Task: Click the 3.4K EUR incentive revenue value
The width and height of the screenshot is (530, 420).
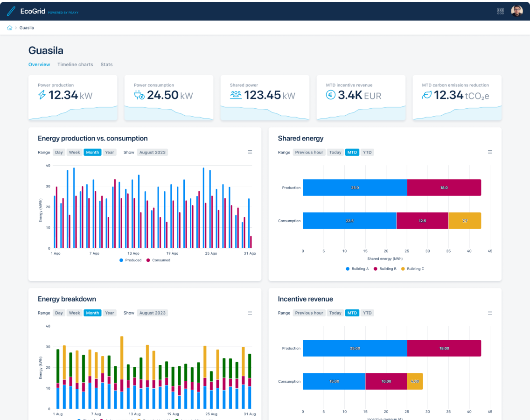Action: pos(359,95)
